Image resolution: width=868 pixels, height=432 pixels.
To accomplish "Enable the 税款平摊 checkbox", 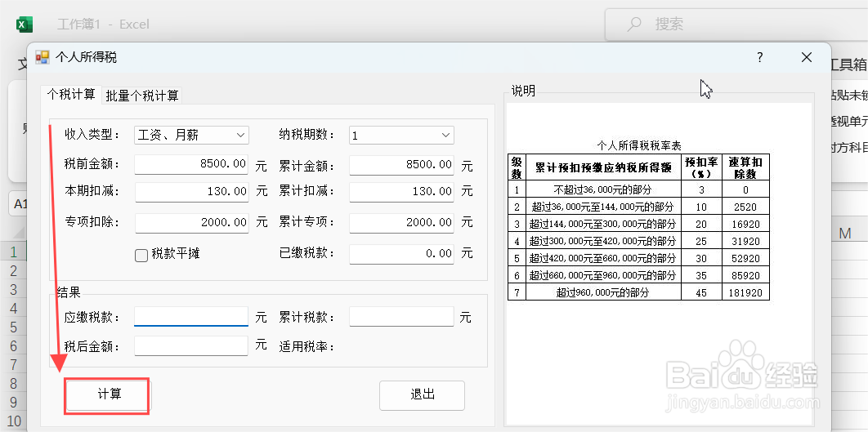I will [x=141, y=254].
